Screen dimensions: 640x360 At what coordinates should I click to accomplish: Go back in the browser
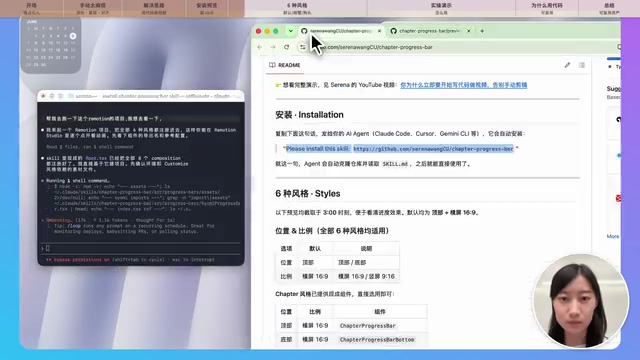260,47
